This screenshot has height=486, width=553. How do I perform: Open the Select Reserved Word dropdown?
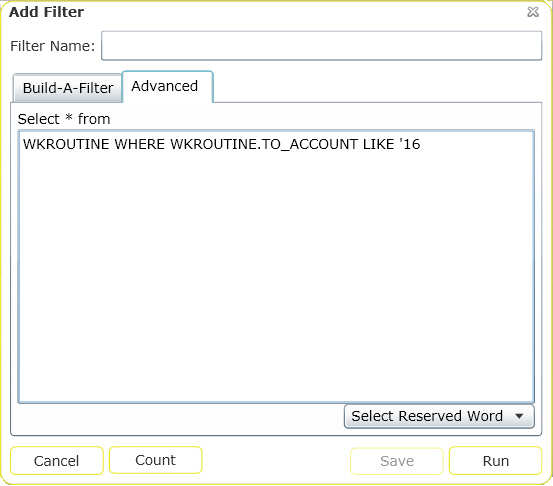pos(439,417)
